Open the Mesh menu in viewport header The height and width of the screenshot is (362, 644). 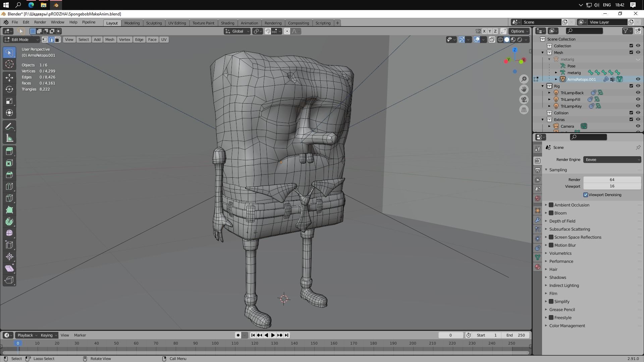(110, 40)
